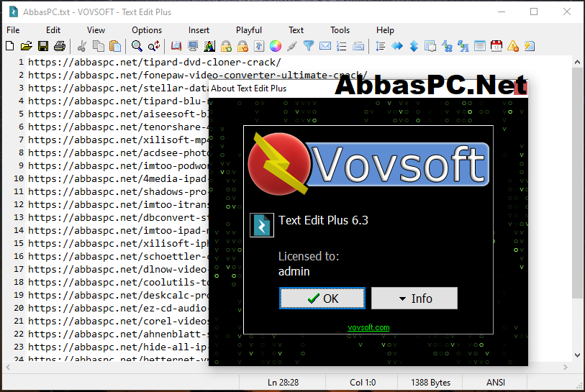This screenshot has height=392, width=585.
Task: Click the line 9 imtoo-podwo URL text
Action: pyautogui.click(x=118, y=165)
